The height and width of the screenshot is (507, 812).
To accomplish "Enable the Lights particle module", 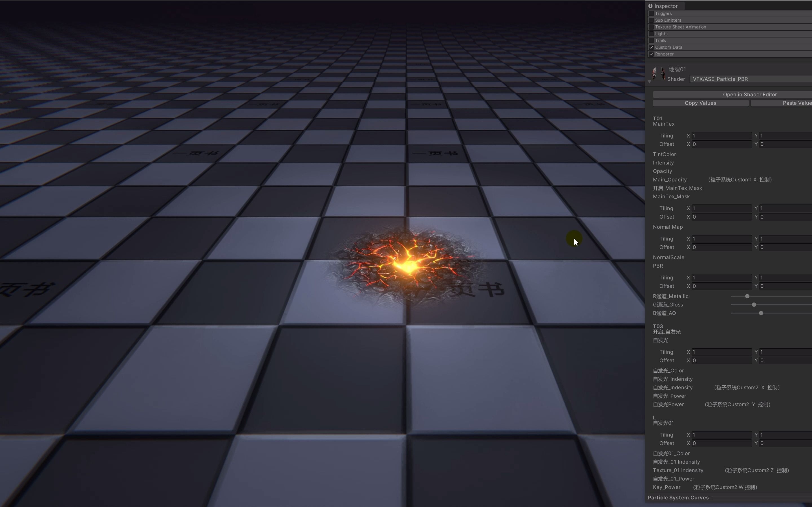I will pyautogui.click(x=651, y=34).
